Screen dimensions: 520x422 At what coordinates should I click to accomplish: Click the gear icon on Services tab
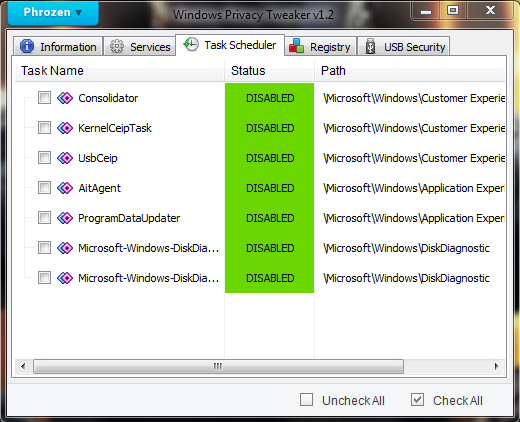pos(117,46)
